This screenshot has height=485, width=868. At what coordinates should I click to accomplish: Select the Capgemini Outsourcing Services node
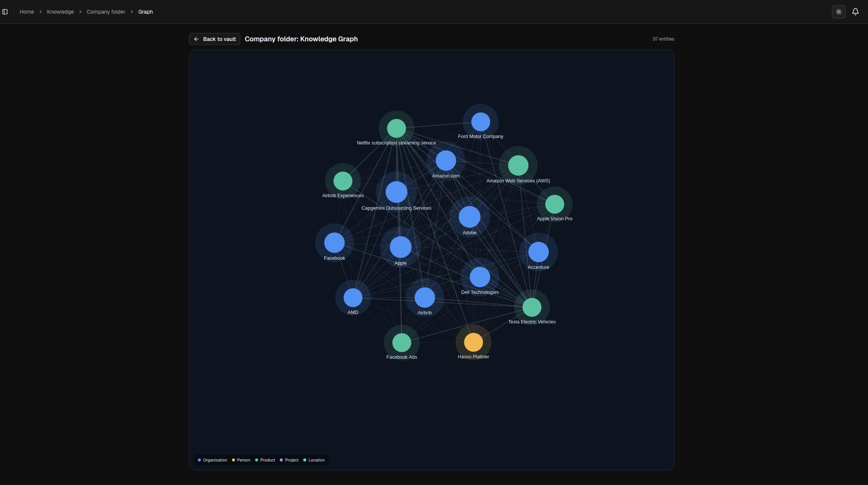[x=396, y=192]
